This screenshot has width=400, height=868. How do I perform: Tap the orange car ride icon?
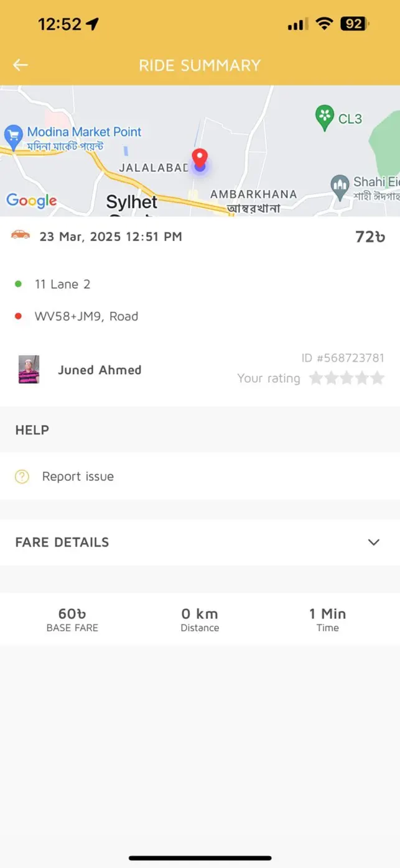(21, 235)
